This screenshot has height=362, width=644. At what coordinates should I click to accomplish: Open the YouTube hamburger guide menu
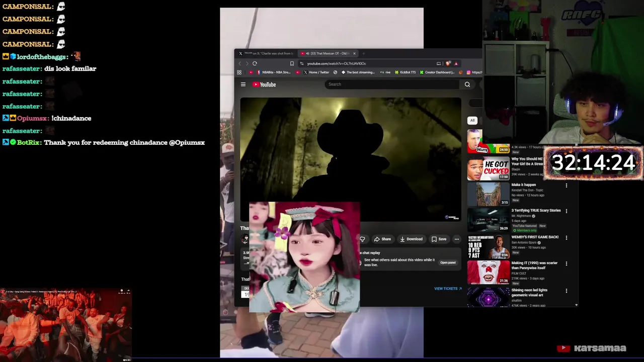click(243, 84)
